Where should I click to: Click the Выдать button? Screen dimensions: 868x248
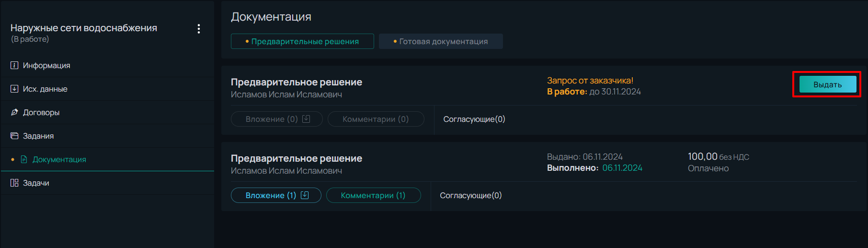tap(827, 84)
